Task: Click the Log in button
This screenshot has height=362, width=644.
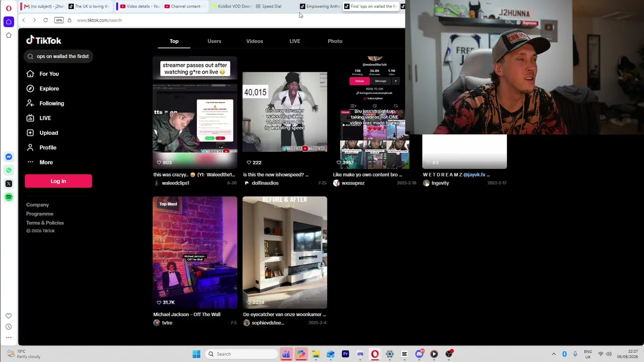Action: point(58,181)
